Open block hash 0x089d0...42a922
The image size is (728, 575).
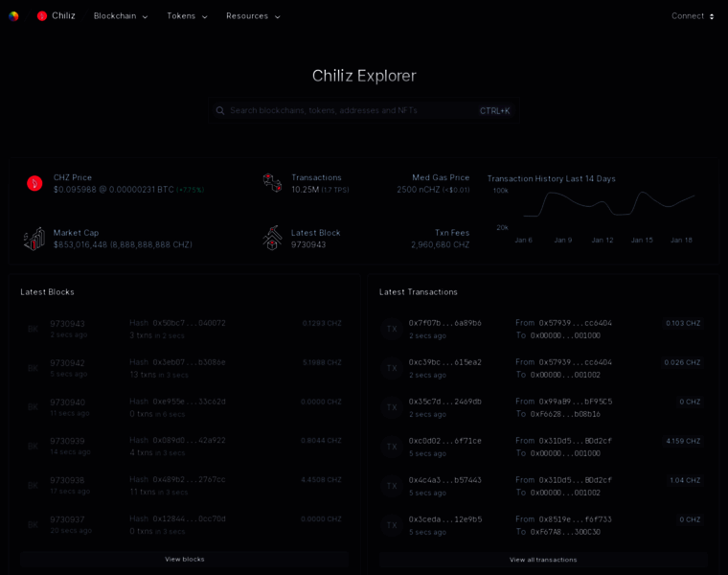[x=189, y=440]
